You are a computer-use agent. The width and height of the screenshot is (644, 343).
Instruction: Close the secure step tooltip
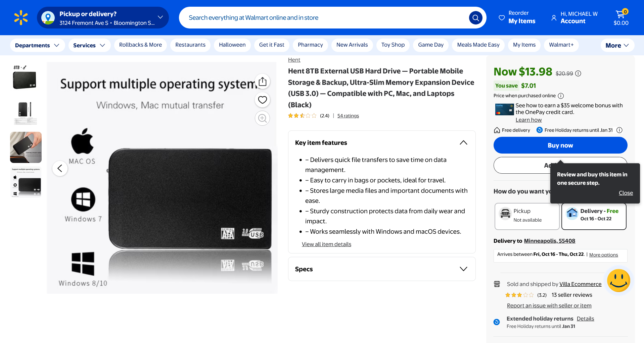[x=626, y=193]
